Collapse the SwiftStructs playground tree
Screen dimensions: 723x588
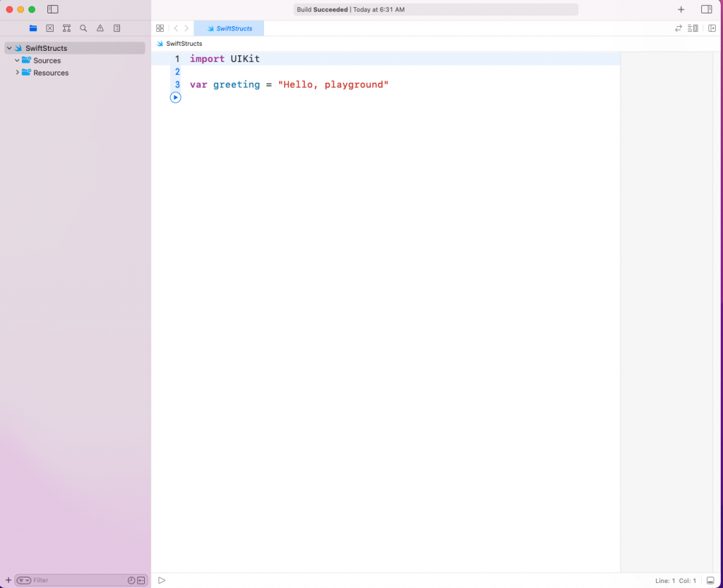click(x=9, y=48)
